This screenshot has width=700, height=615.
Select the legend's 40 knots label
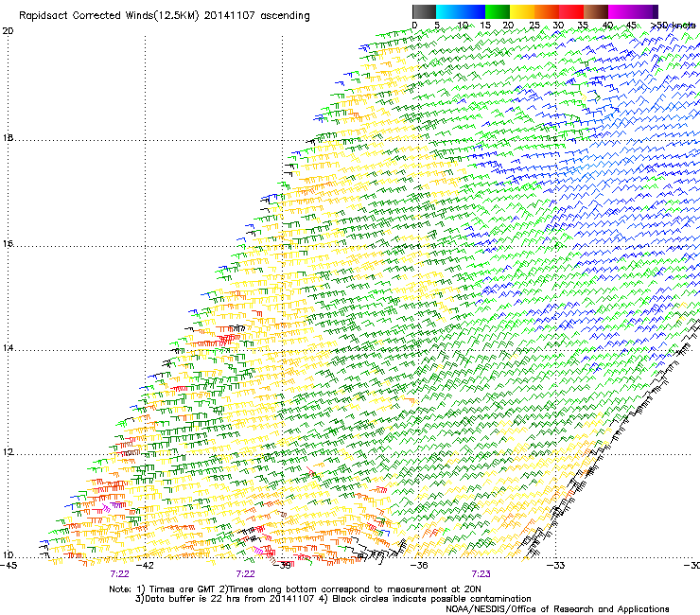pos(607,26)
